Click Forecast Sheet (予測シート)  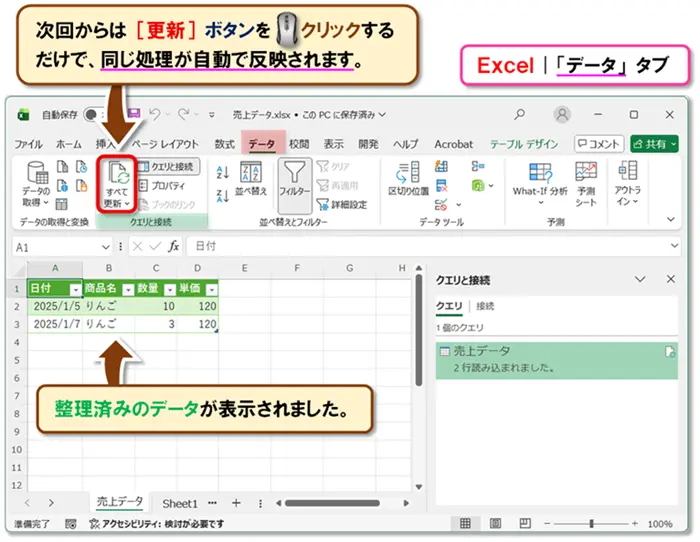coord(586,184)
